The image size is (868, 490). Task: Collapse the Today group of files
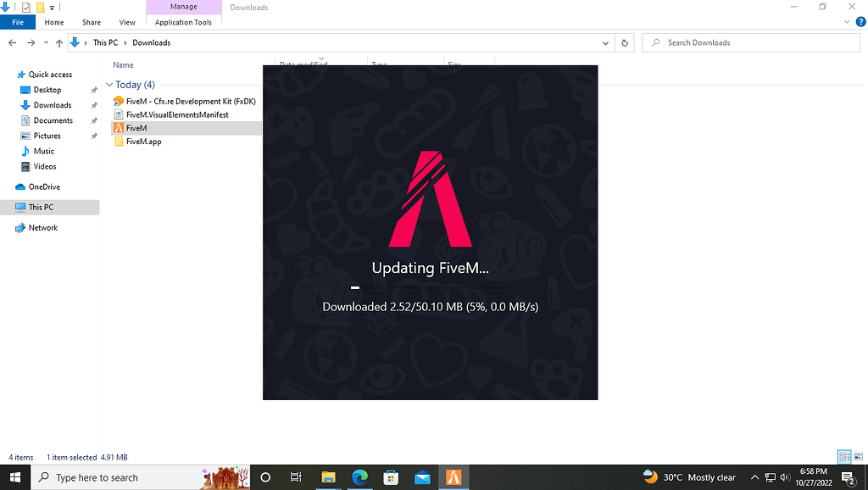click(108, 84)
